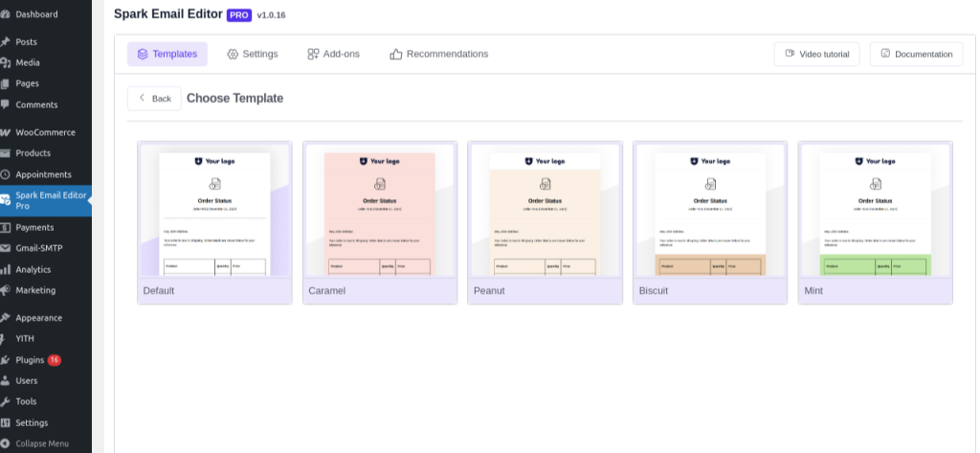Click the Video tutorial camera icon
Viewport: 980px width, 453px height.
790,54
